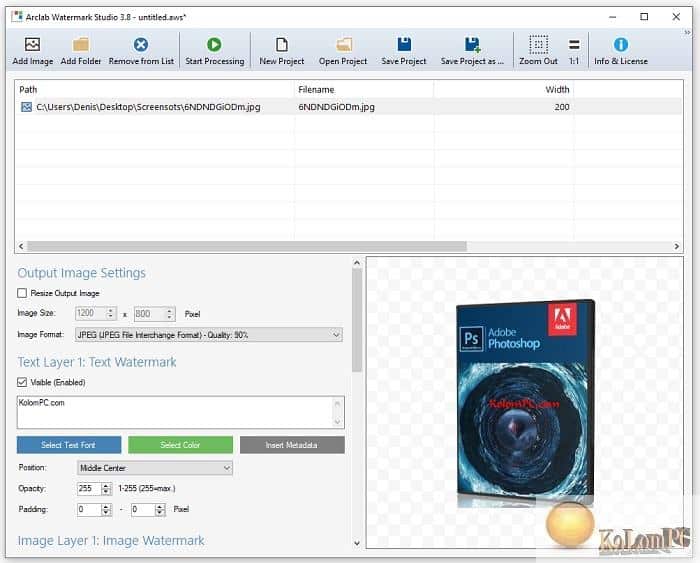
Task: Adjust first Padding stepper
Action: click(106, 509)
